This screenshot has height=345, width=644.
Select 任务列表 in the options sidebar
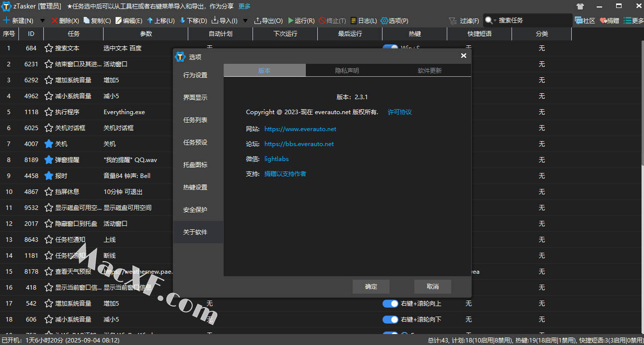198,120
